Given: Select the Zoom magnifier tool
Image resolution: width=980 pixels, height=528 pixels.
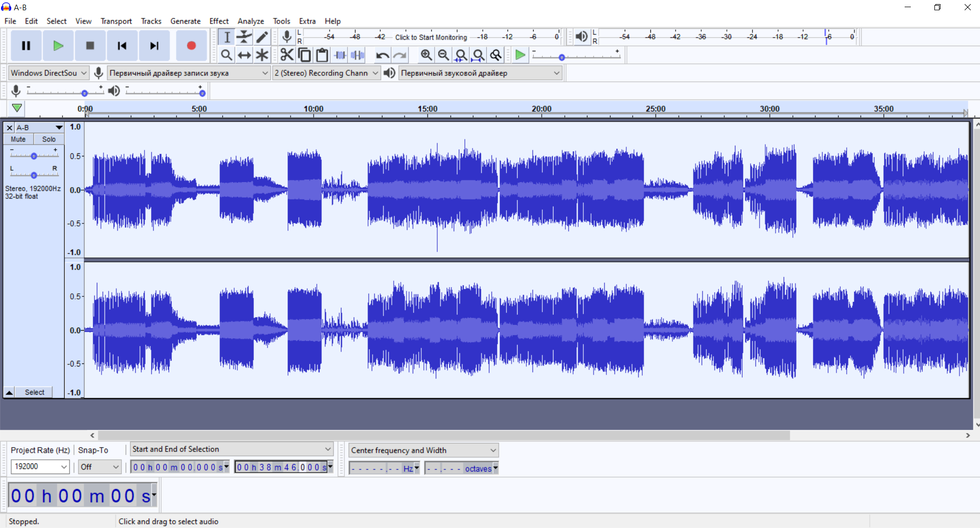Looking at the screenshot, I should click(227, 55).
